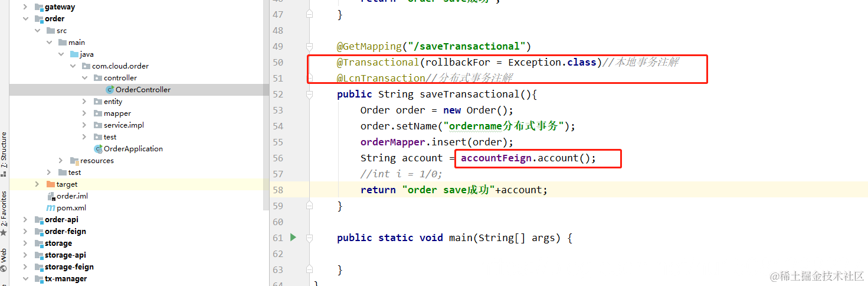Click the orderMapper.insert(order) line

[437, 142]
